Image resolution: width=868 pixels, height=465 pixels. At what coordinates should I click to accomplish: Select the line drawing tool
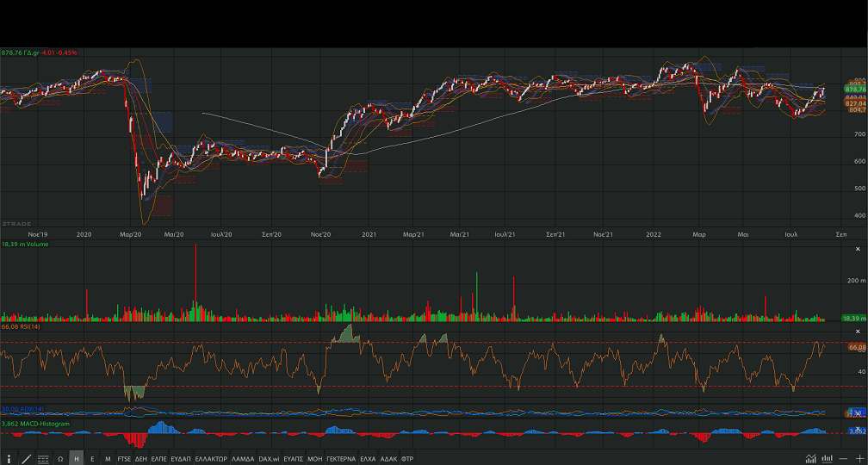(x=26, y=459)
